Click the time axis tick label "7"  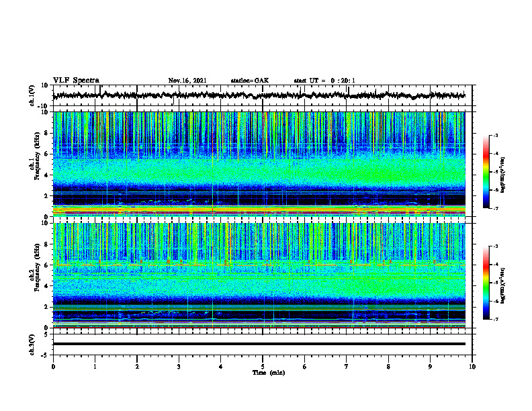coord(347,367)
